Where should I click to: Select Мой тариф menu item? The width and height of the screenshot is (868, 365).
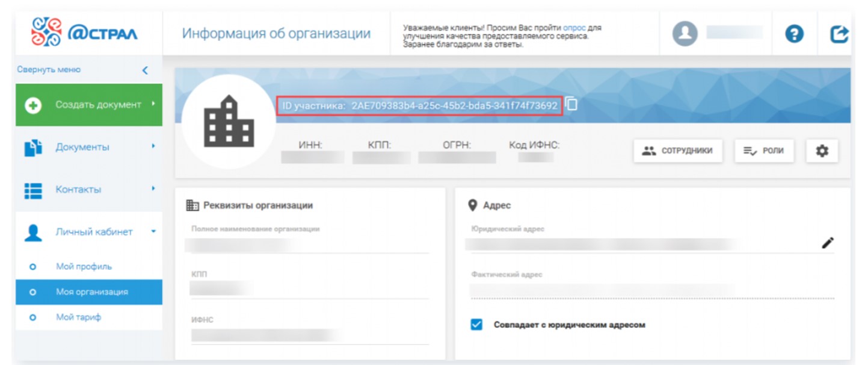point(78,317)
